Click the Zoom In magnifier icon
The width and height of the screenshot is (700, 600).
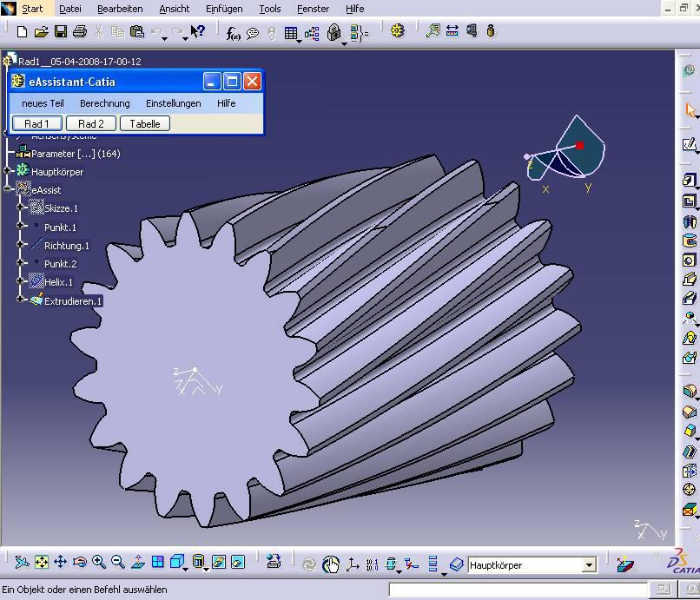click(99, 563)
